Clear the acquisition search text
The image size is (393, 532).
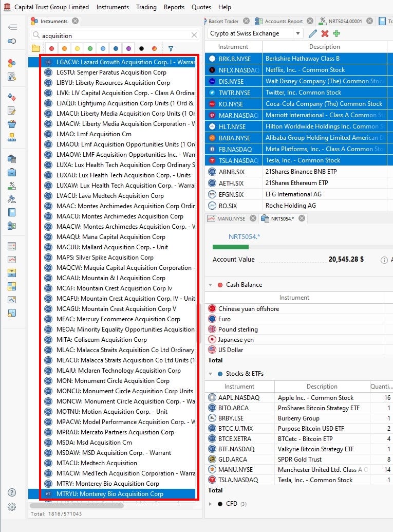[x=194, y=35]
